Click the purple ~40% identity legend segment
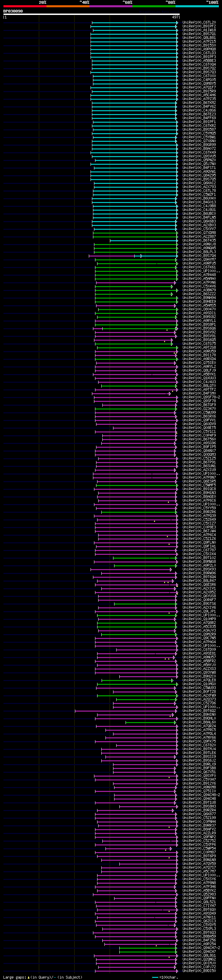This screenshot has height=980, width=222. (x=111, y=6)
